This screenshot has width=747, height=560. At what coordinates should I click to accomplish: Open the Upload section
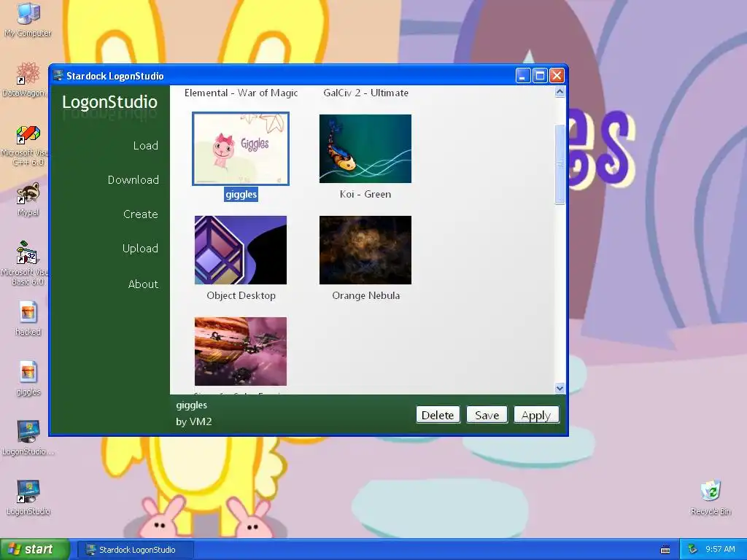coord(140,249)
